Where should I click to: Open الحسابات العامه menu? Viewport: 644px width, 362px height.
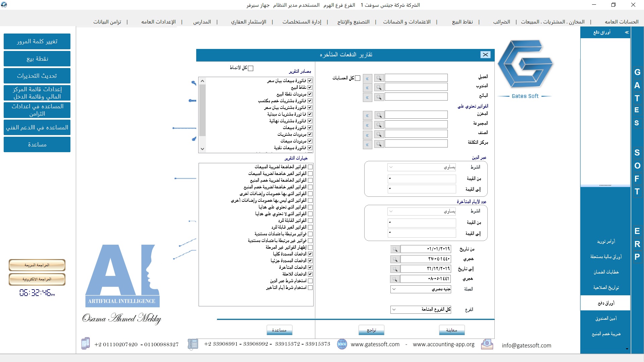(622, 22)
